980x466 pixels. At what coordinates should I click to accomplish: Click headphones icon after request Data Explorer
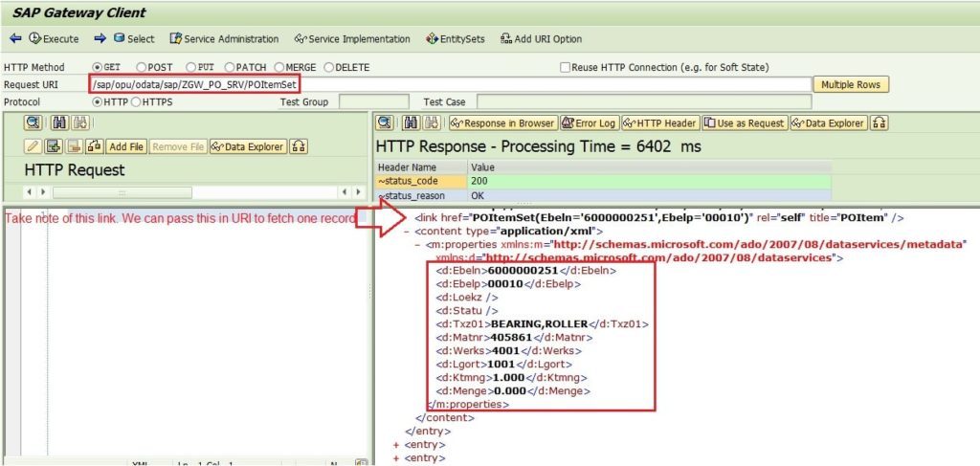point(299,146)
